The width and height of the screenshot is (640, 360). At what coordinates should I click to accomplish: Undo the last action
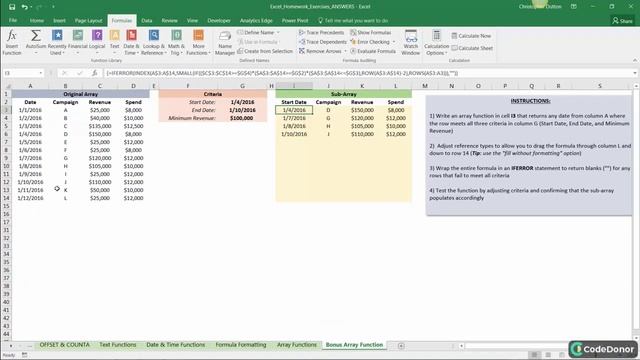[x=24, y=7]
